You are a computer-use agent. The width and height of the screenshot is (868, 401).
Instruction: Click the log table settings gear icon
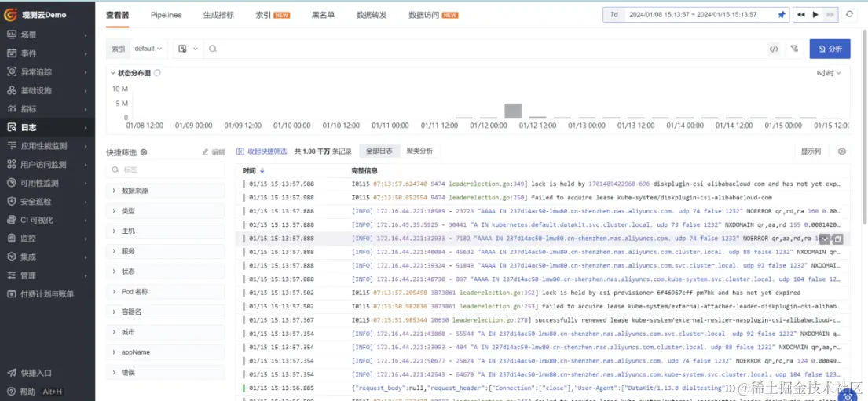coord(842,151)
